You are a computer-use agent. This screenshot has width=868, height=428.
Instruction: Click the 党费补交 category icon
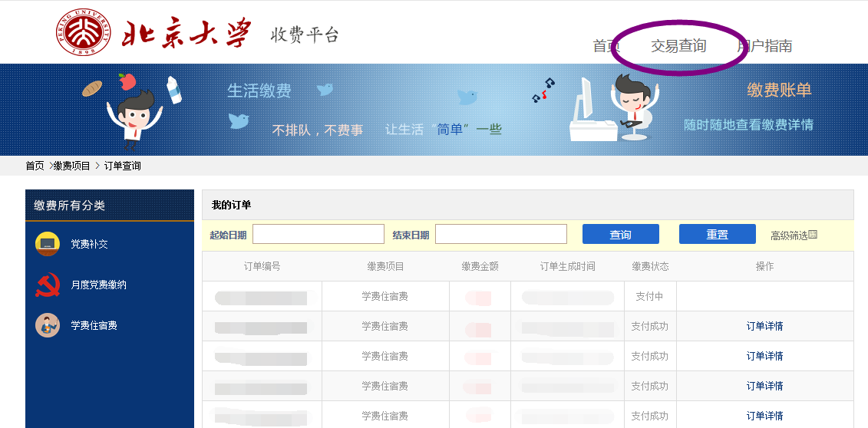point(48,244)
